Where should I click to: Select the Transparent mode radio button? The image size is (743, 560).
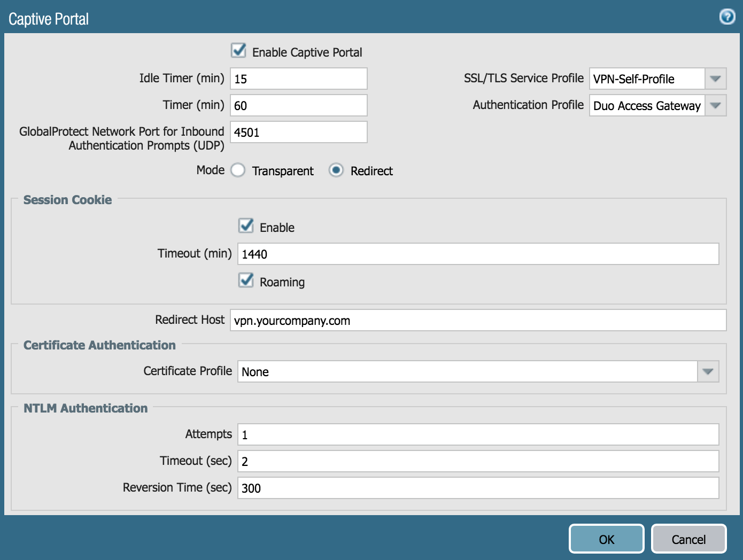[238, 170]
